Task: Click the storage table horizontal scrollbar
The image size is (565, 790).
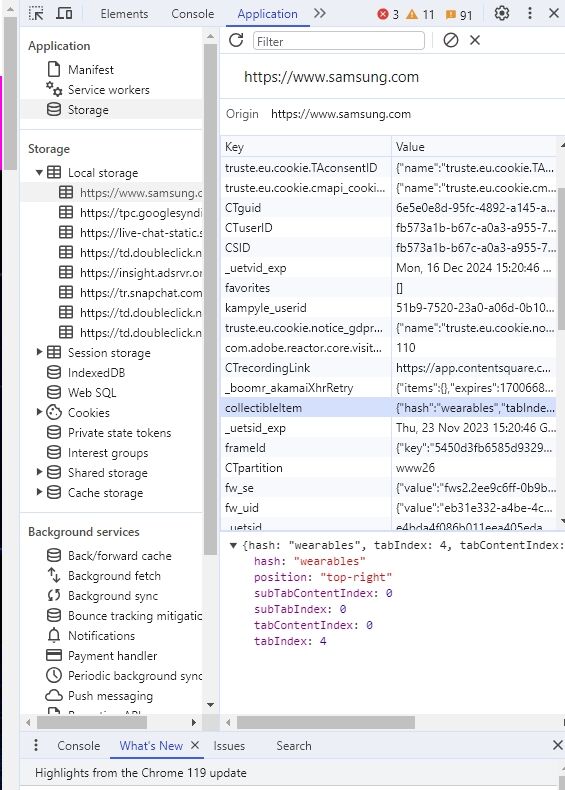Action: (x=326, y=722)
